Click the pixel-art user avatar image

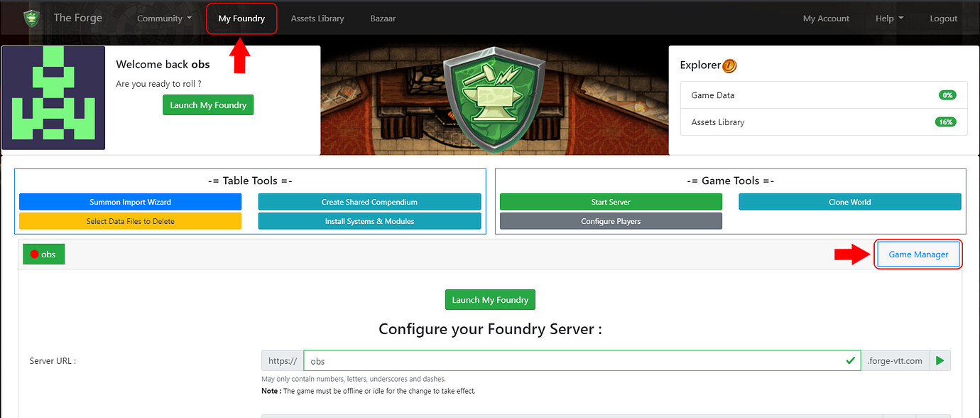(x=53, y=97)
